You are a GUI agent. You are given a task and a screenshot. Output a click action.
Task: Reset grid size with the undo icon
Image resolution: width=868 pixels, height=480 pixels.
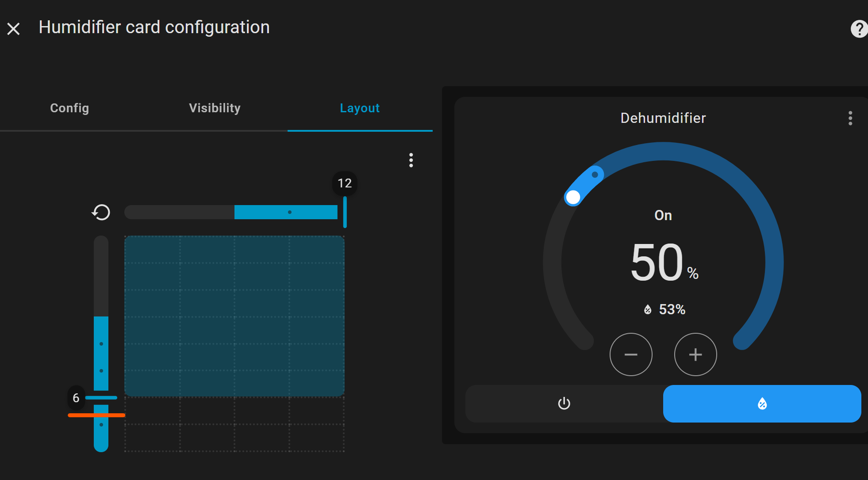click(x=101, y=212)
